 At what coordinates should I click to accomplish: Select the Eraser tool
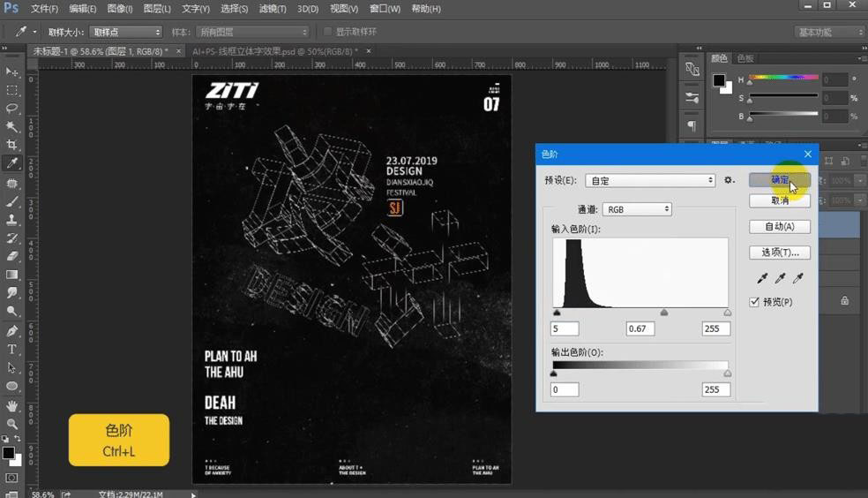11,256
